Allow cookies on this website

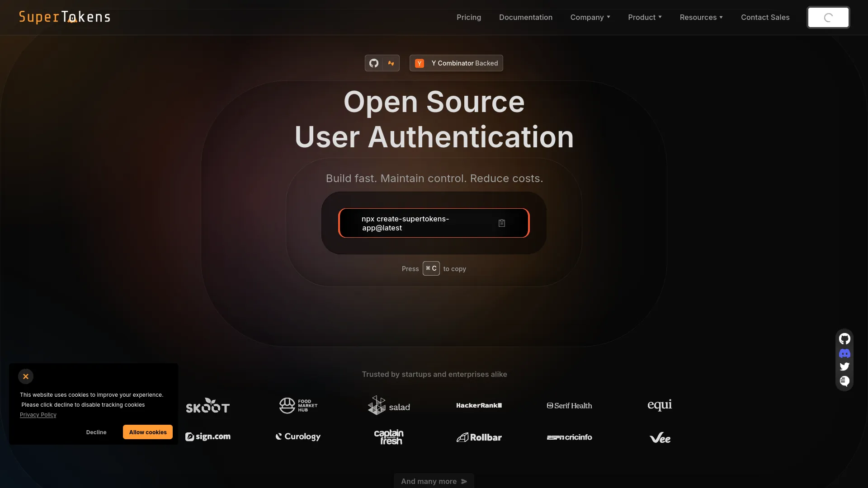click(148, 432)
